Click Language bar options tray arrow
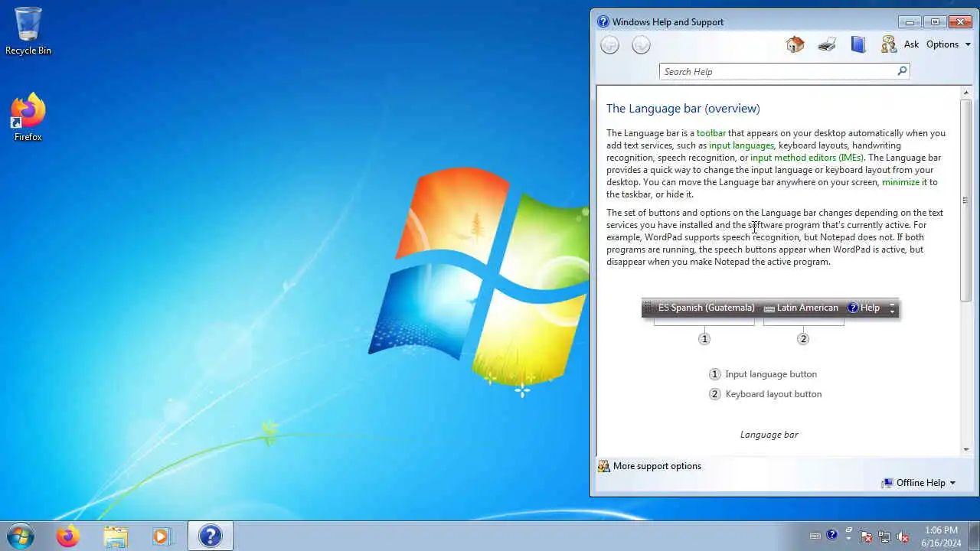The height and width of the screenshot is (551, 980). click(x=848, y=540)
